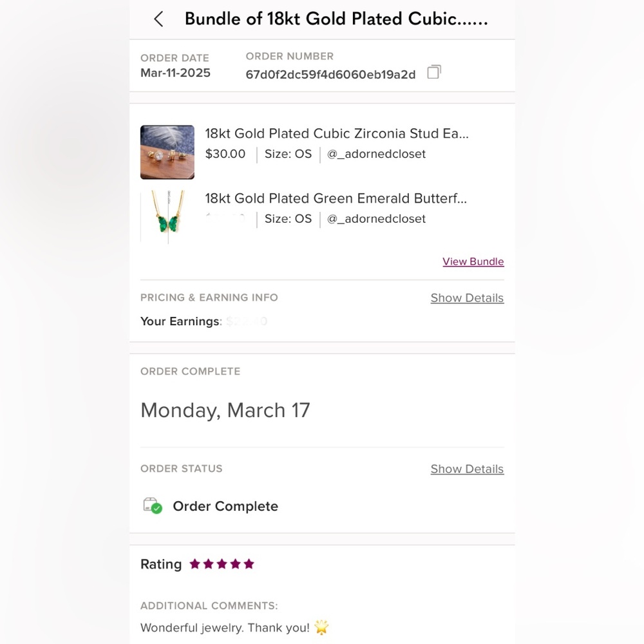This screenshot has width=644, height=644.
Task: Expand Show Details for Order Status
Action: pos(467,469)
